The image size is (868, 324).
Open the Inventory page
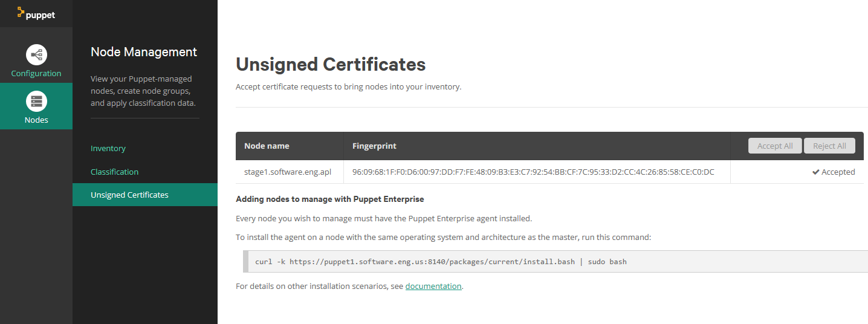pos(108,148)
